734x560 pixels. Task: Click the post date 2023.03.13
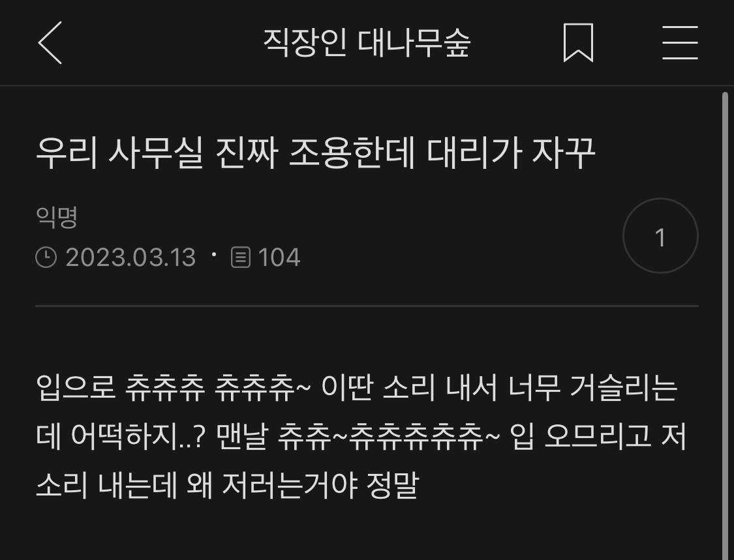pos(130,258)
